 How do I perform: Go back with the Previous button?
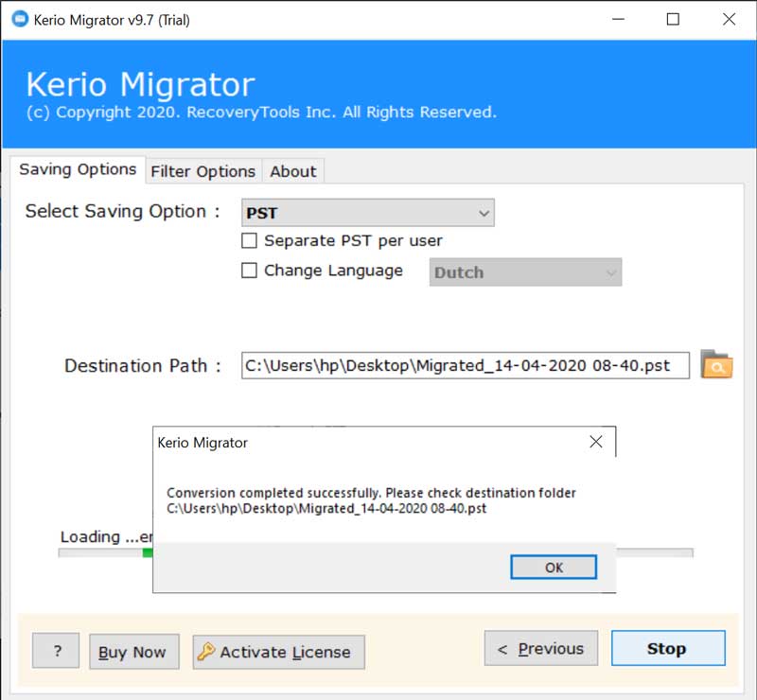click(540, 648)
